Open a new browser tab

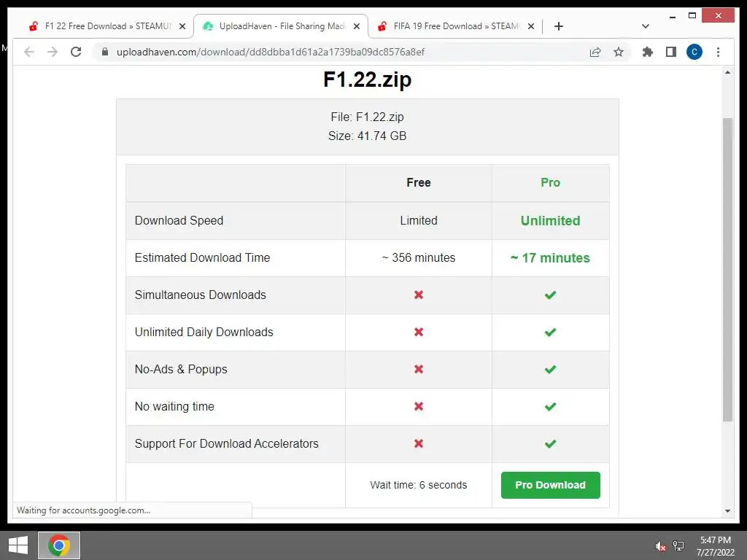559,26
